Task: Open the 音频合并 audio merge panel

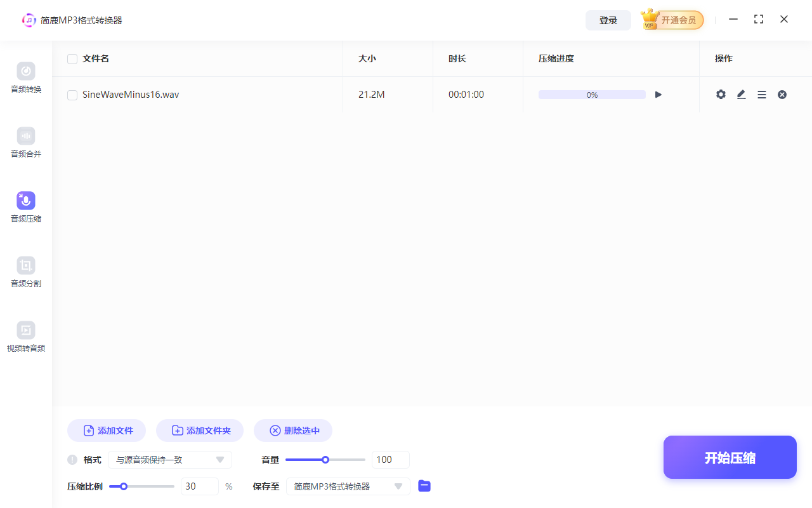Action: 25,142
